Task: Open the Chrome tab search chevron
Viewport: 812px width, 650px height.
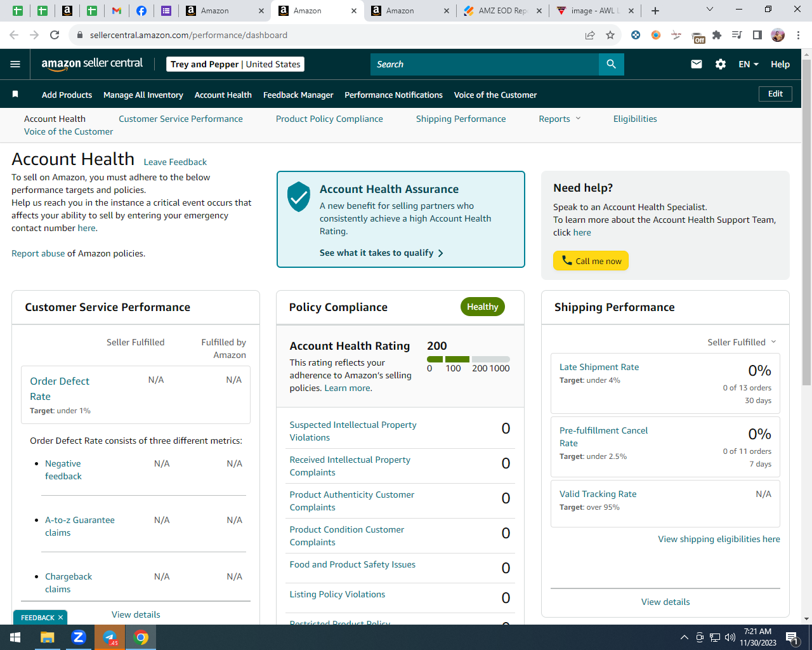Action: pos(710,10)
